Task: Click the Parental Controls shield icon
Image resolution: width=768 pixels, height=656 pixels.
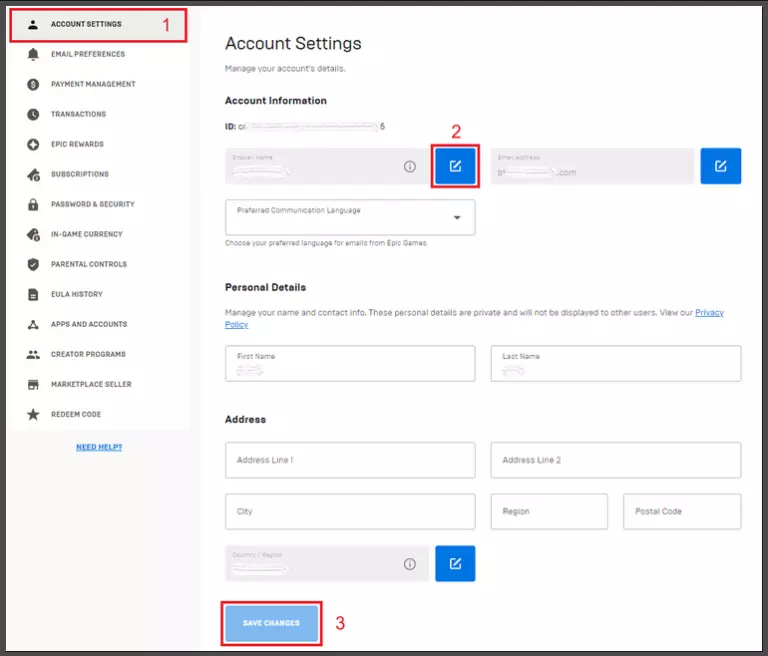Action: (x=33, y=265)
